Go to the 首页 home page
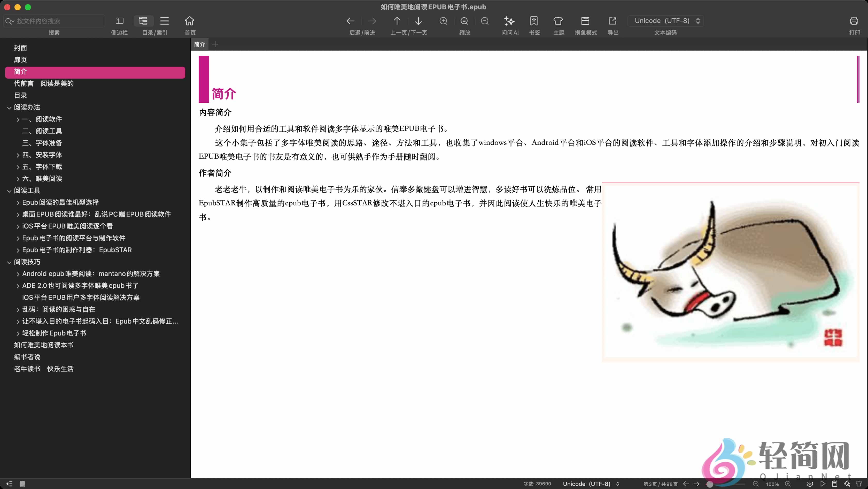The width and height of the screenshot is (868, 489). [x=189, y=21]
